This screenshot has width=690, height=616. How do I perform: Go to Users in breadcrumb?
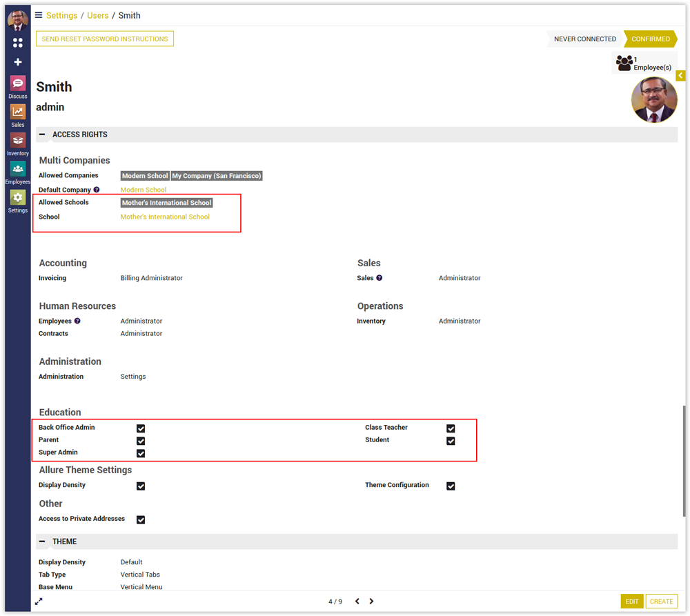pyautogui.click(x=97, y=15)
